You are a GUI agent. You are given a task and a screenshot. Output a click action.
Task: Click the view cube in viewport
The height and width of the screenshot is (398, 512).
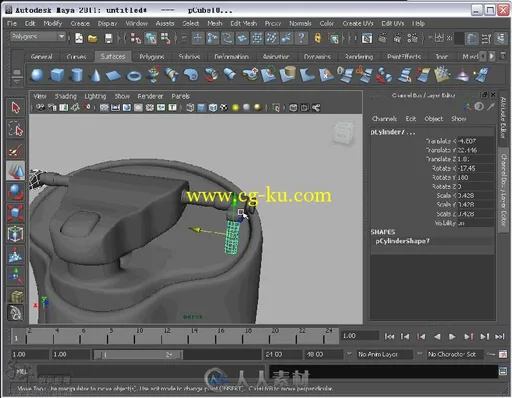click(x=343, y=133)
